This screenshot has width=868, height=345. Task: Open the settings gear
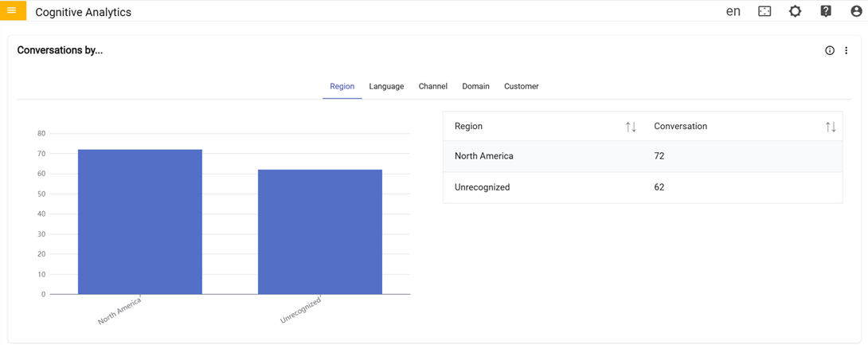pos(795,11)
